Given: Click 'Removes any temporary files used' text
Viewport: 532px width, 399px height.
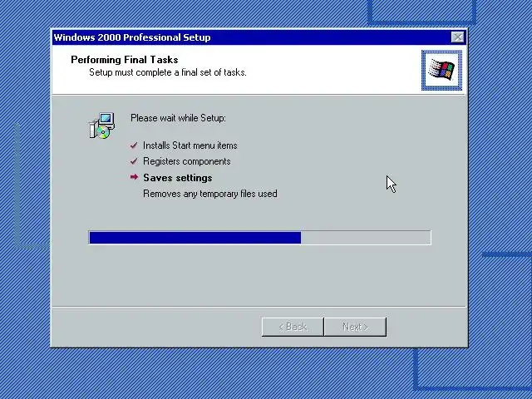Looking at the screenshot, I should [x=210, y=194].
